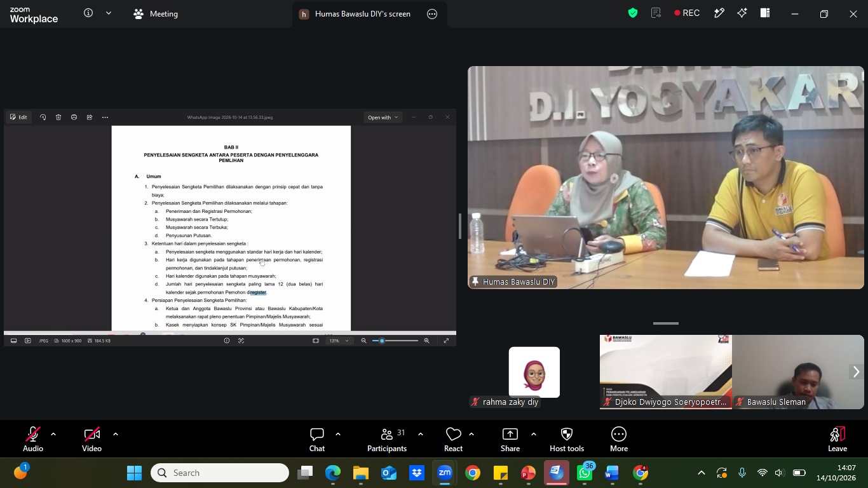
Task: Open the More options menu
Action: pos(619,440)
